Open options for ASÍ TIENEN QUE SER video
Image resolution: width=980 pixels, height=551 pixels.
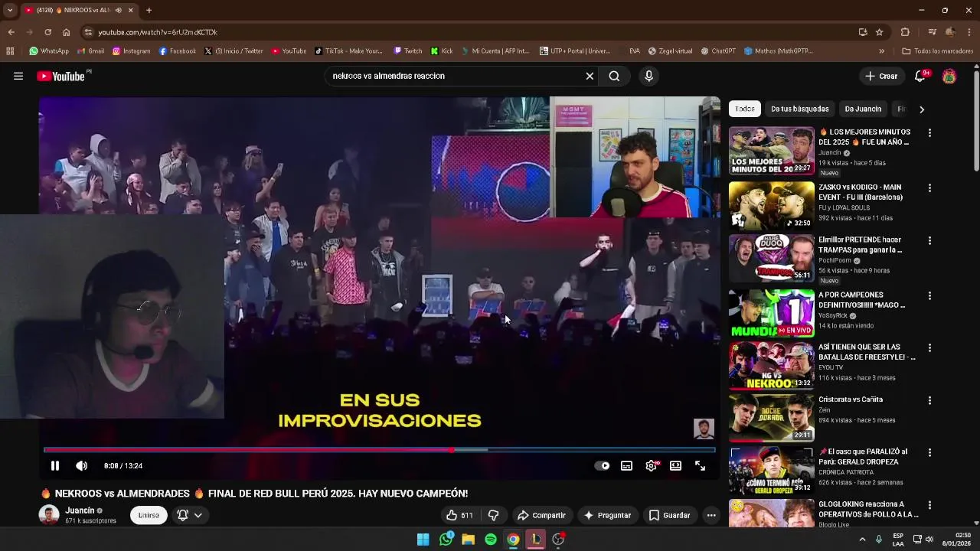pyautogui.click(x=929, y=347)
